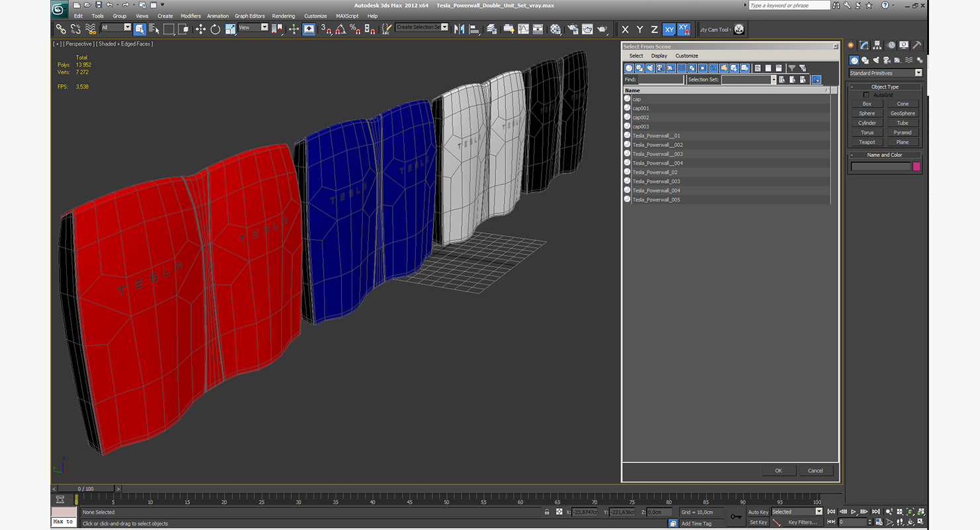Restrict to Z axis constraint
Screen dimensions: 980x530
(x=654, y=29)
